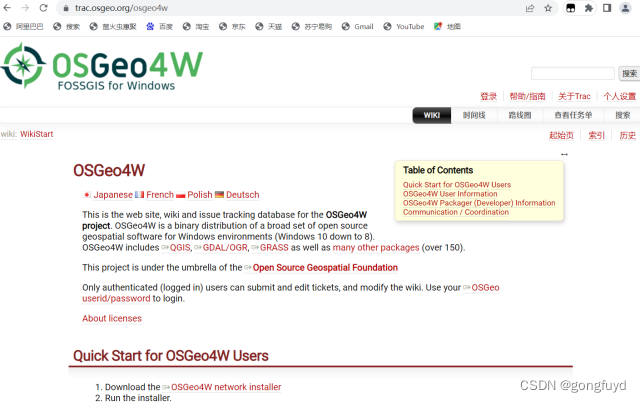
Task: Click the WikiStart breadcrumb link
Action: coord(37,134)
